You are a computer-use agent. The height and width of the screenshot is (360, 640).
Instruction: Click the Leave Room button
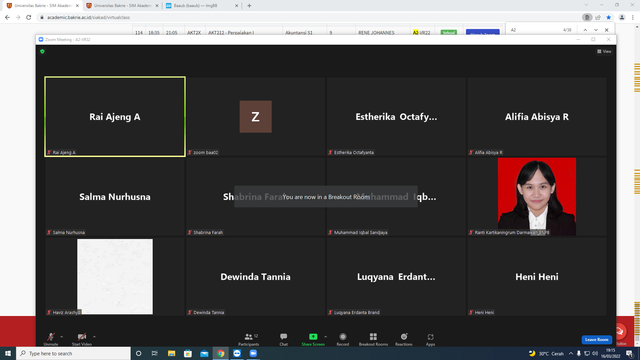[596, 339]
